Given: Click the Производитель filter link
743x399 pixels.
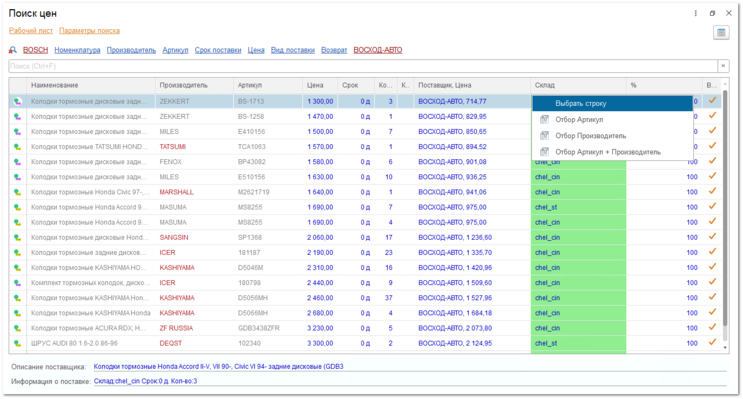Looking at the screenshot, I should pyautogui.click(x=131, y=50).
